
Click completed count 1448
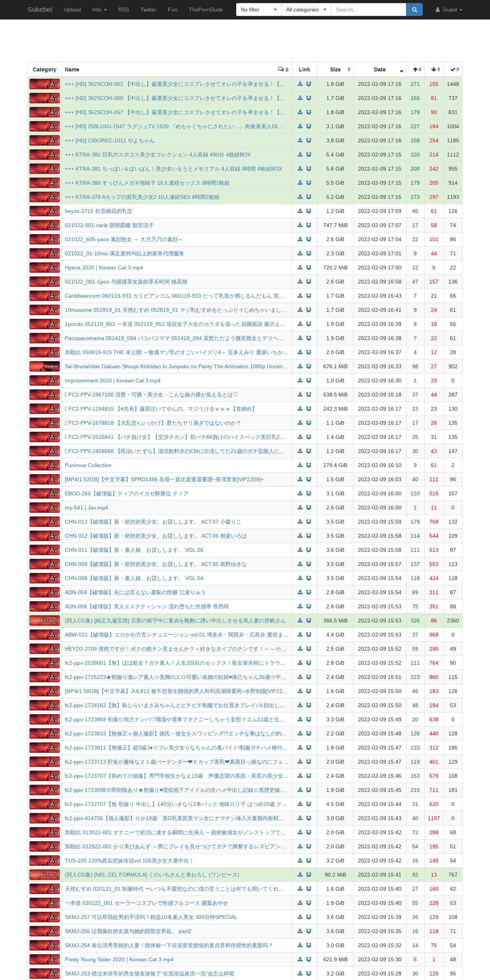[x=453, y=84]
